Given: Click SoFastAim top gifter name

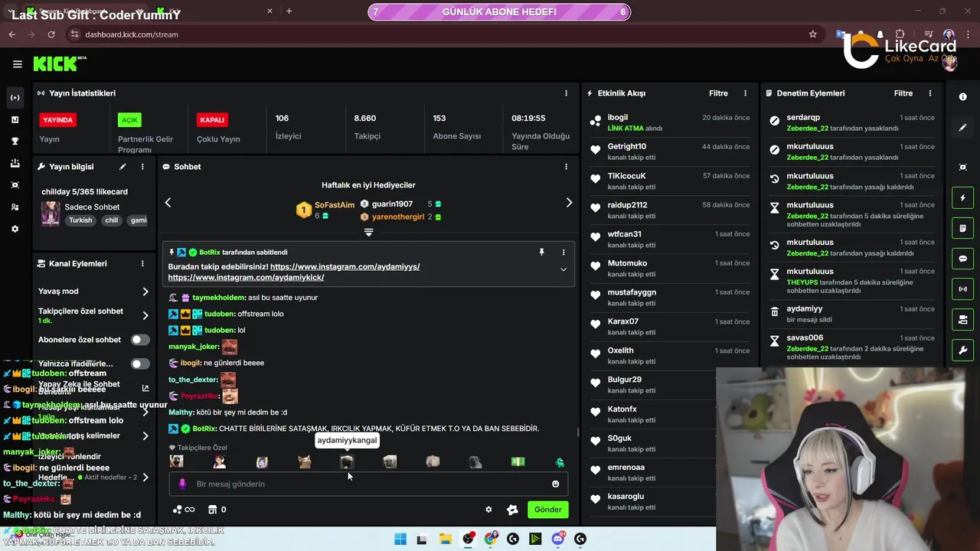Looking at the screenshot, I should (x=335, y=205).
